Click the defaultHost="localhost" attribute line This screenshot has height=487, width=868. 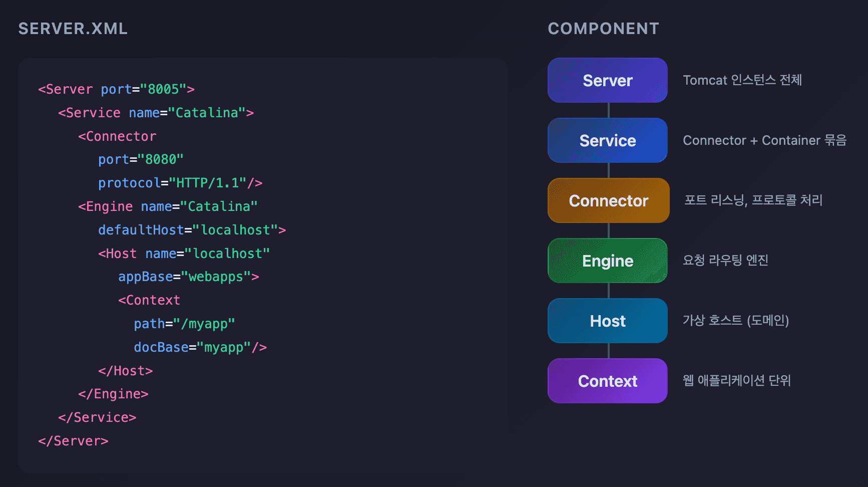[192, 230]
